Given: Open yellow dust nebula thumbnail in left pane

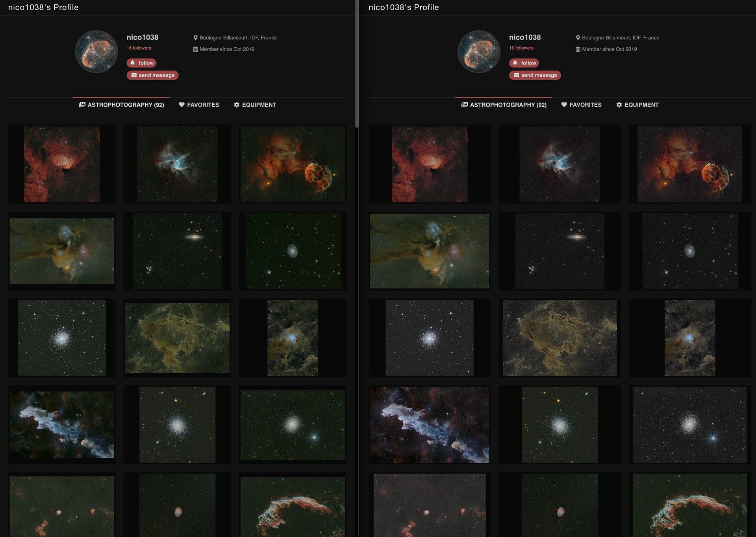Looking at the screenshot, I should click(177, 338).
